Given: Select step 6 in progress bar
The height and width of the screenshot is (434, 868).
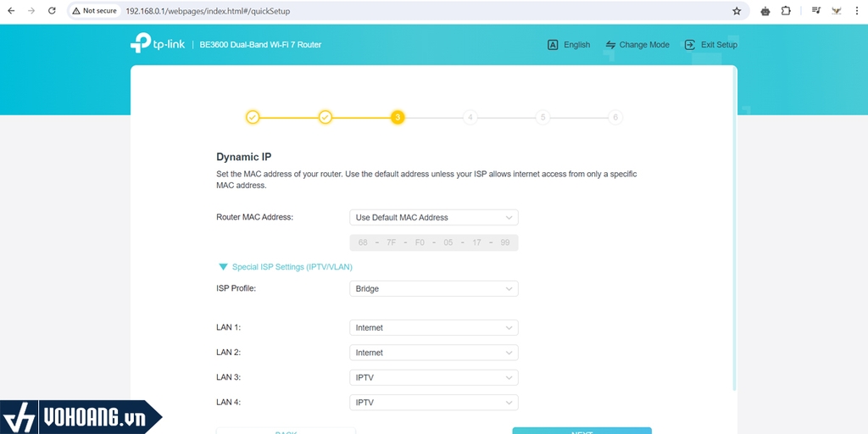Looking at the screenshot, I should pos(615,117).
